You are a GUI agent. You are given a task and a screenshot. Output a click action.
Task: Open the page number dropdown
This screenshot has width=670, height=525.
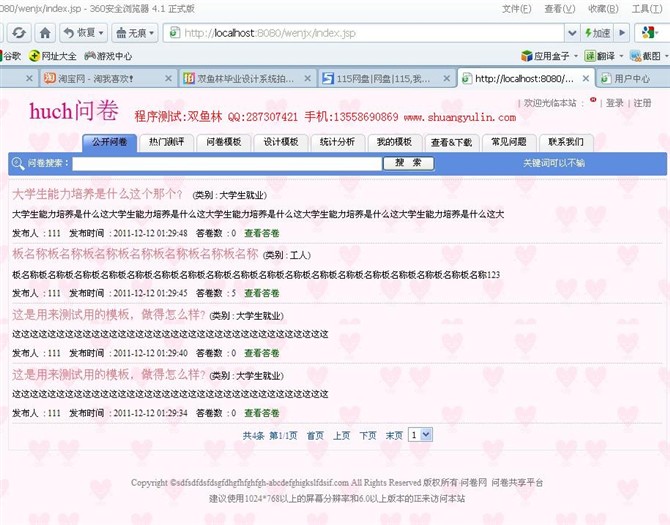tap(420, 435)
